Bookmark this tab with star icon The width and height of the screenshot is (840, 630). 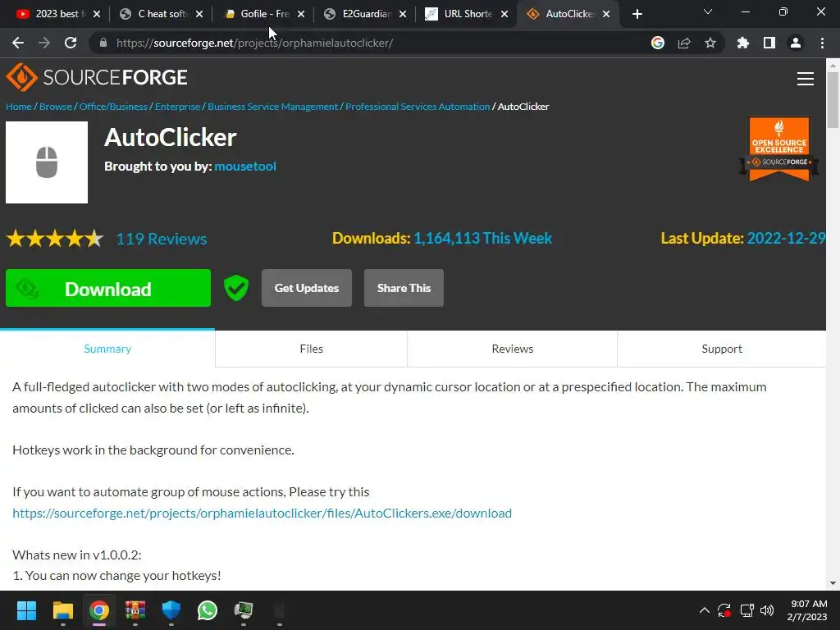710,43
